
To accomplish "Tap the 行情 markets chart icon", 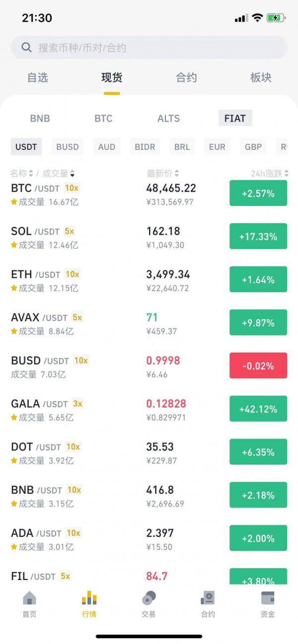I will point(89,598).
